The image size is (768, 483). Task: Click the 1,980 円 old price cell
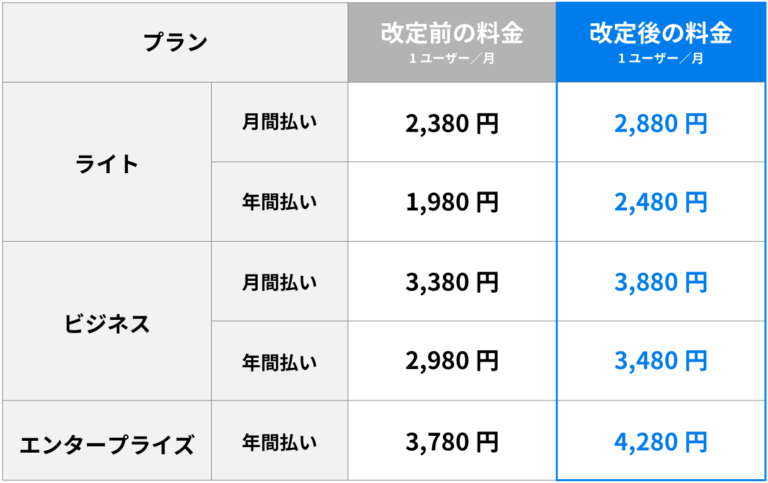click(452, 202)
